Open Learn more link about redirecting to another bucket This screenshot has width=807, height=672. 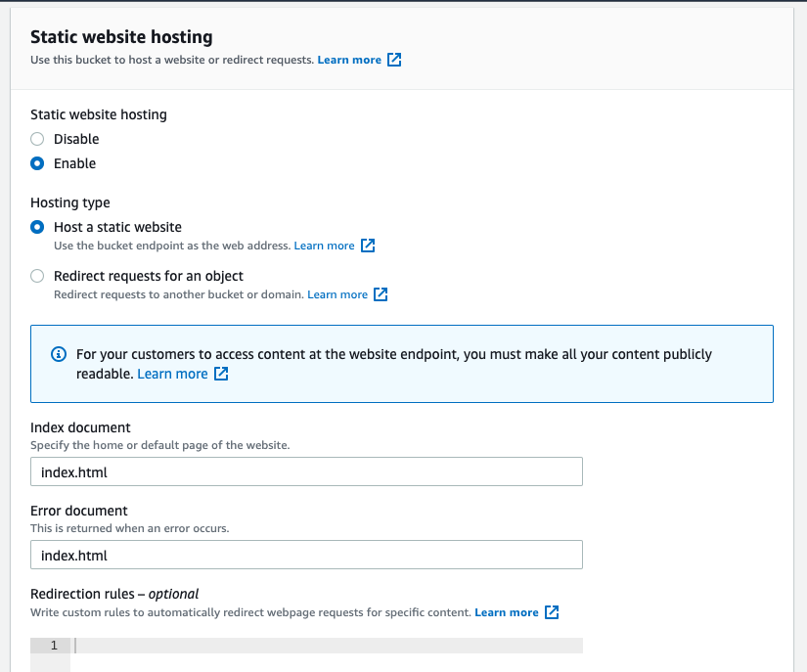(x=337, y=294)
